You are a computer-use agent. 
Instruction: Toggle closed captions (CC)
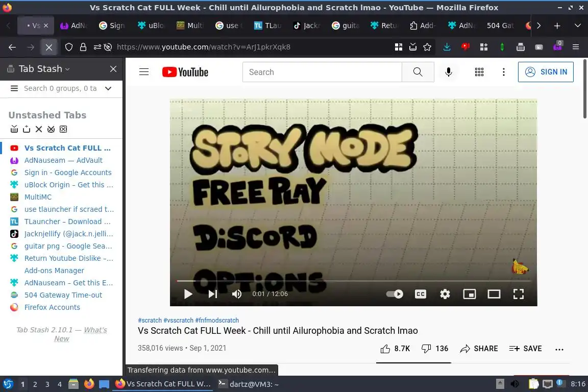(x=421, y=294)
